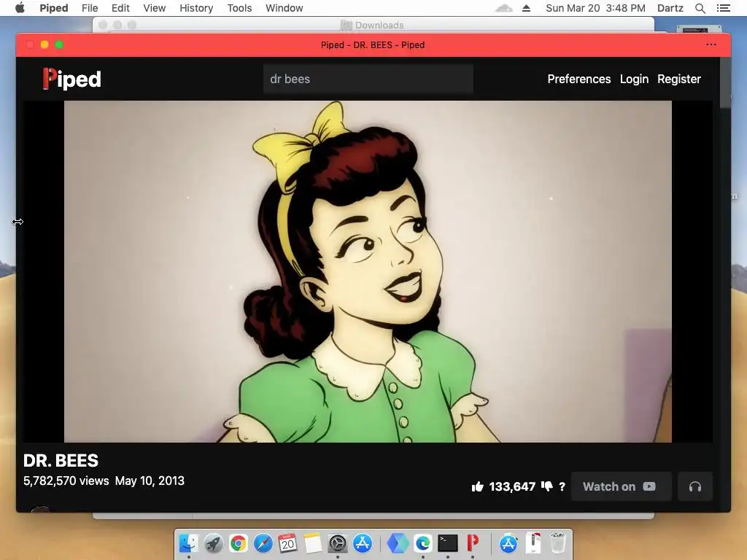
Task: Open the Trash in the Dock
Action: (558, 542)
